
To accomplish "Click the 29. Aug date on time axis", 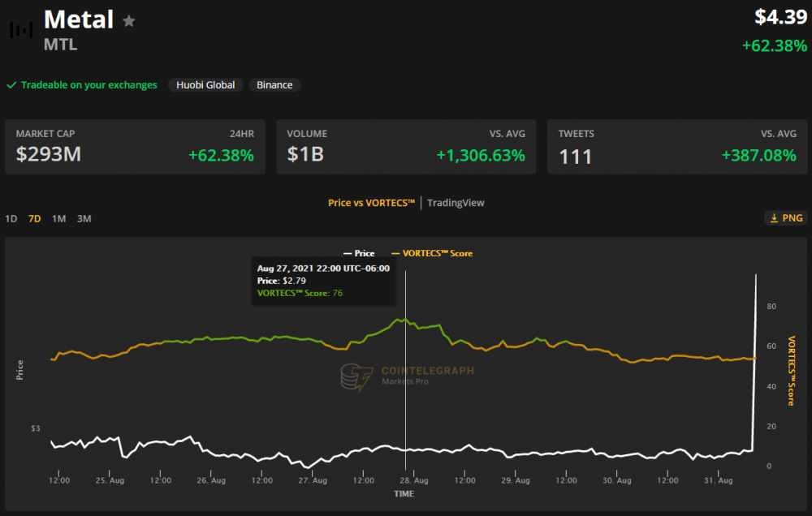I will (x=516, y=480).
